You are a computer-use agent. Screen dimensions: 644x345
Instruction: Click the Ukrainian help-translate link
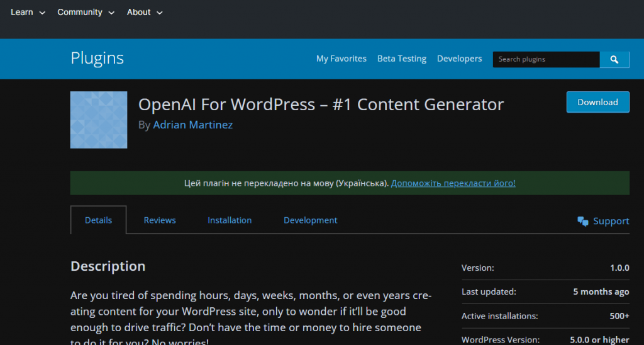click(453, 183)
